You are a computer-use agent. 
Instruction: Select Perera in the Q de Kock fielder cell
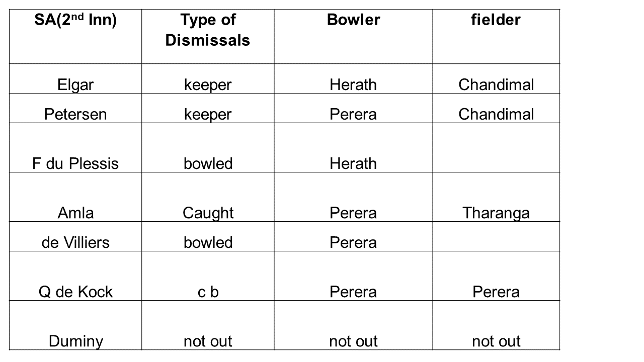point(496,292)
